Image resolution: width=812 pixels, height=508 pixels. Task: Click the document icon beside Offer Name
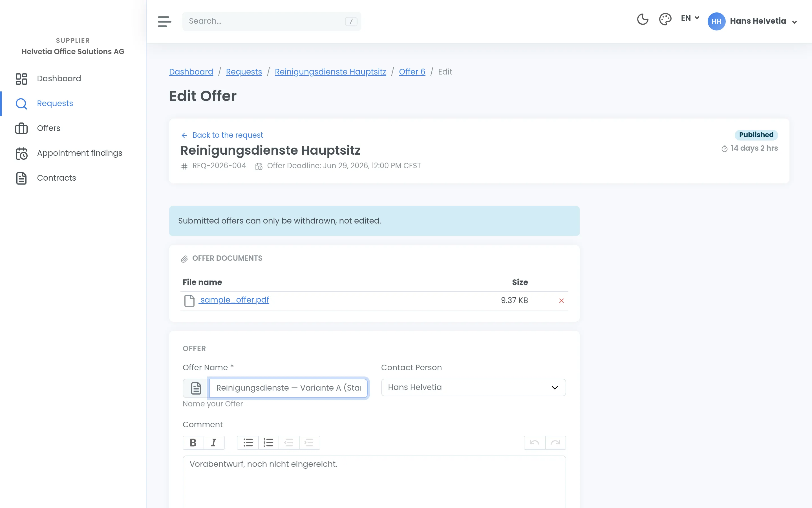196,388
